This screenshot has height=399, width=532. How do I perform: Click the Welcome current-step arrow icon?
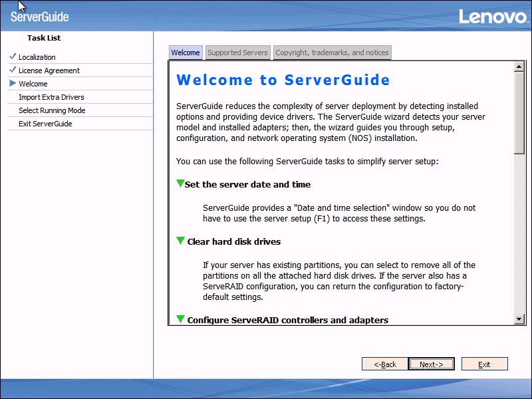click(x=13, y=83)
